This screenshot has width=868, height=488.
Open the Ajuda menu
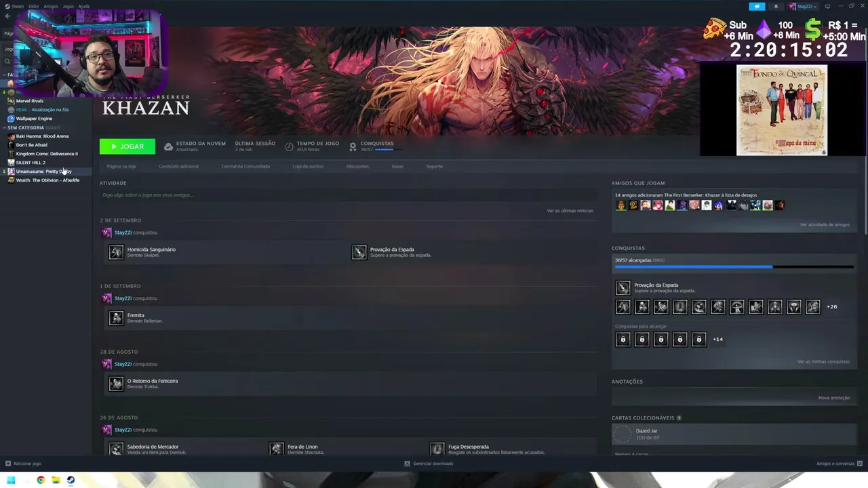tap(83, 6)
